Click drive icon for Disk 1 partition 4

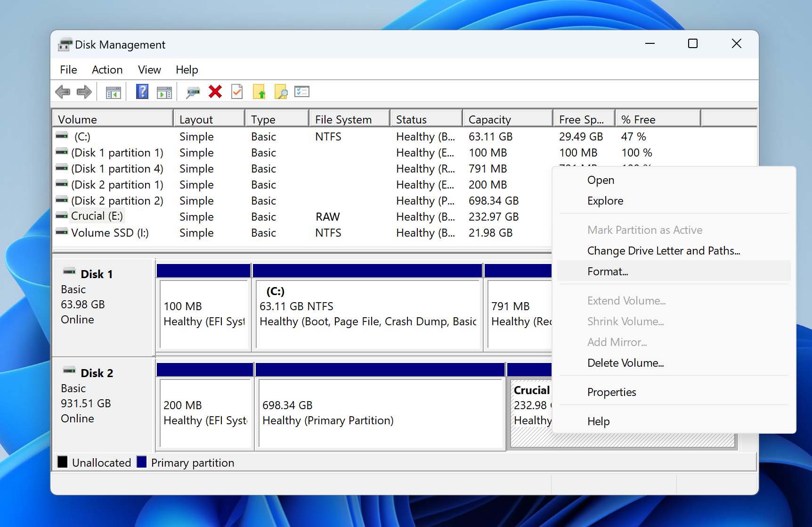[x=62, y=168]
